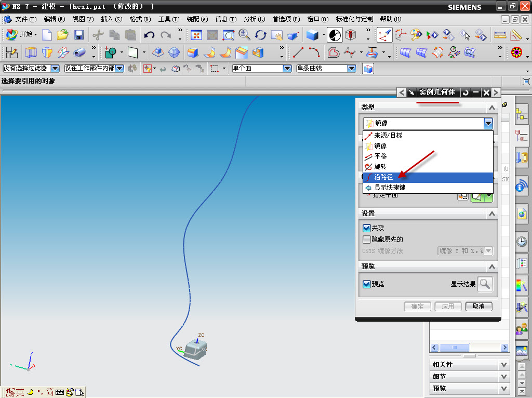
Task: Toggle the 预览 checkbox
Action: point(366,284)
